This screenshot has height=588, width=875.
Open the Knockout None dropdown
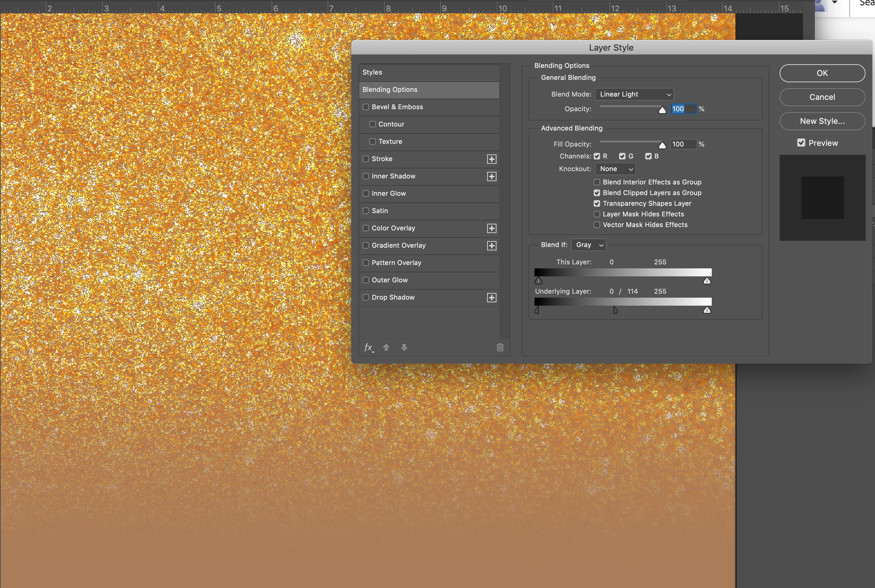pos(615,169)
